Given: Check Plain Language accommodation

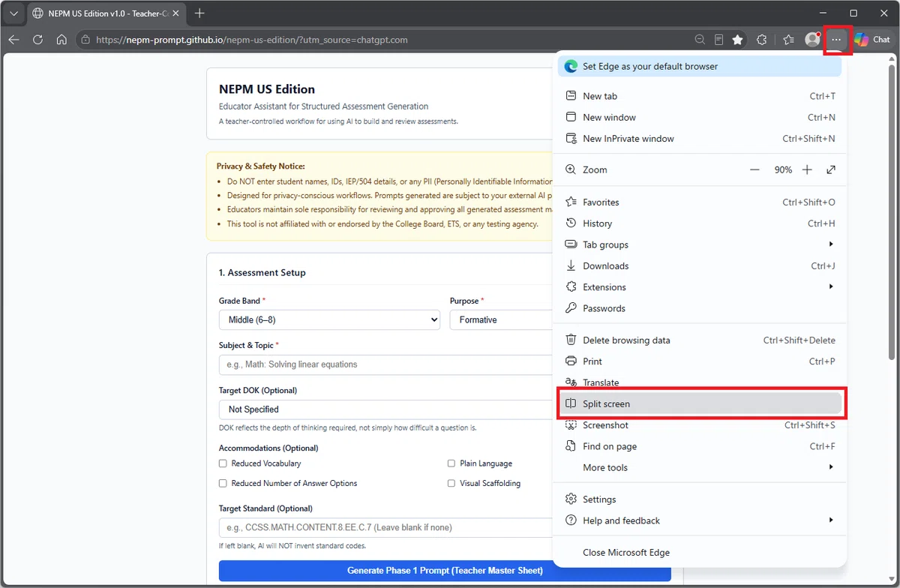Looking at the screenshot, I should (x=451, y=463).
